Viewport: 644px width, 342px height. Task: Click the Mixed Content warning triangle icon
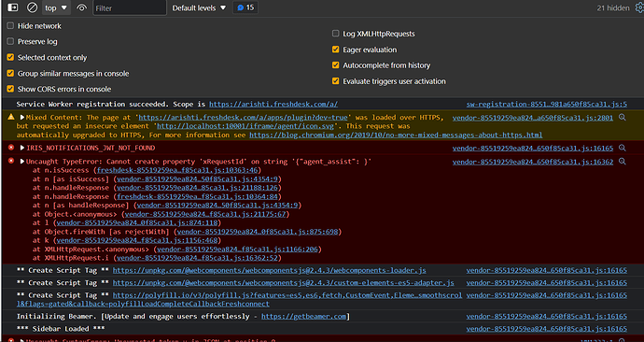11,117
